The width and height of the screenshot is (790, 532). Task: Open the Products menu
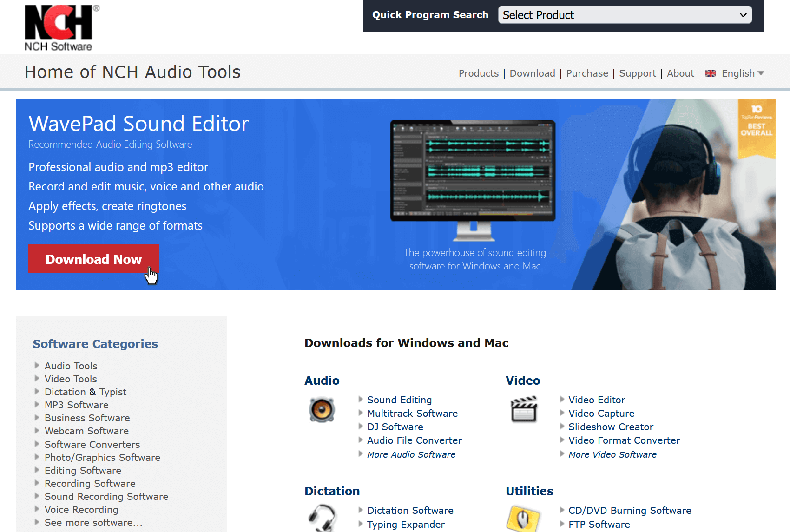click(479, 73)
